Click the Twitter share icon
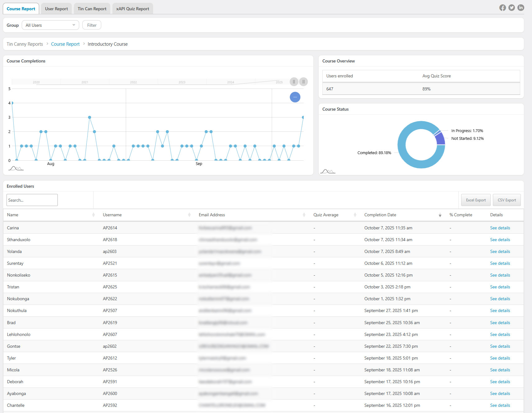Image resolution: width=532 pixels, height=413 pixels. 512,8
